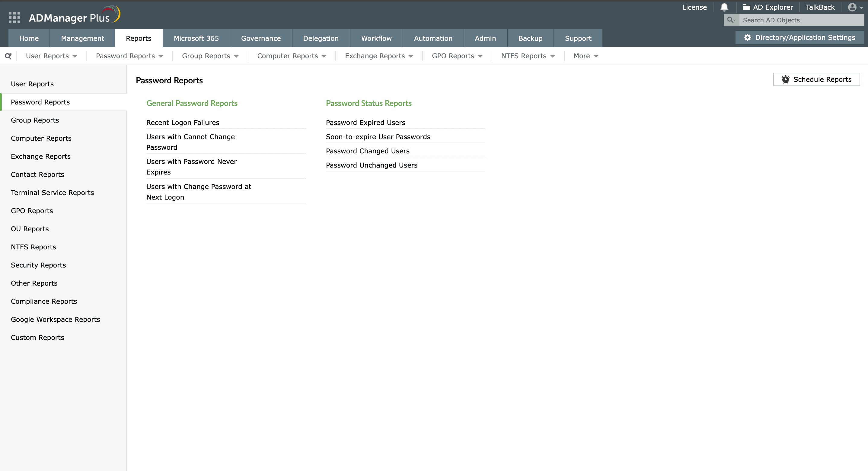Viewport: 868px width, 471px height.
Task: Open the apps grid launcher
Action: pos(14,17)
